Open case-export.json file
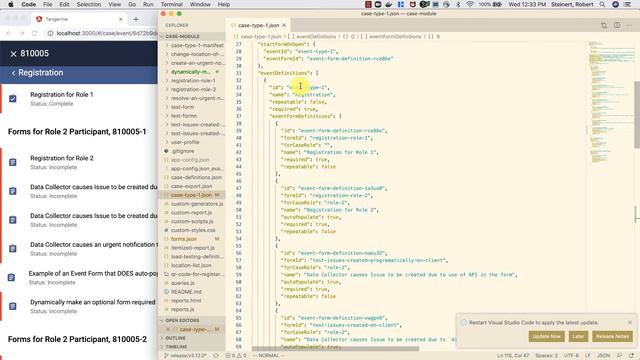 pos(191,186)
